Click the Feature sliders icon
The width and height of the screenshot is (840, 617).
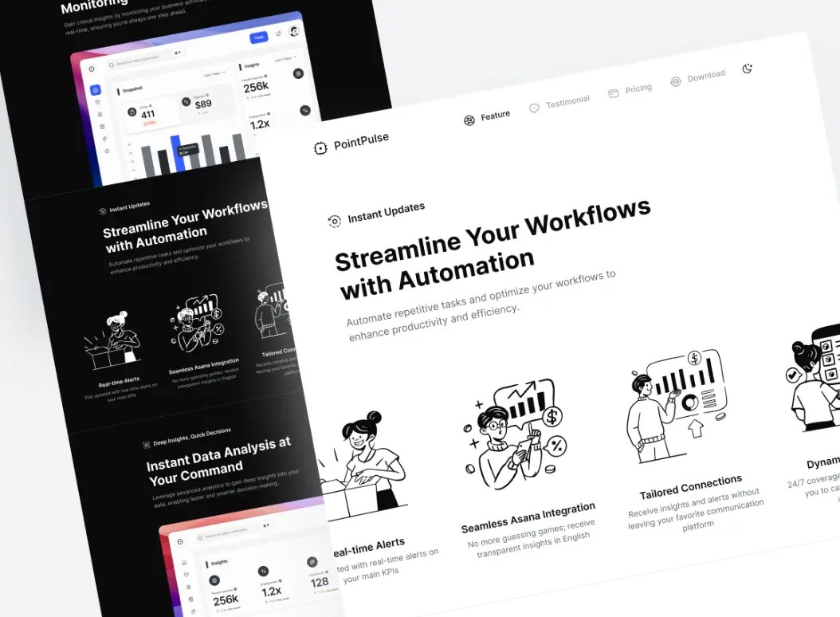click(x=469, y=120)
